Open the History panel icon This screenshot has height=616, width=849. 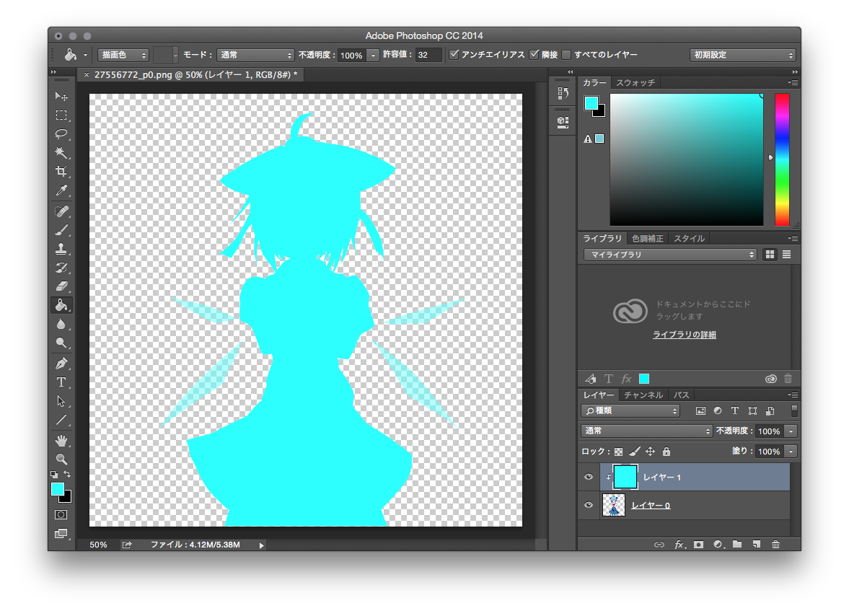tap(563, 93)
